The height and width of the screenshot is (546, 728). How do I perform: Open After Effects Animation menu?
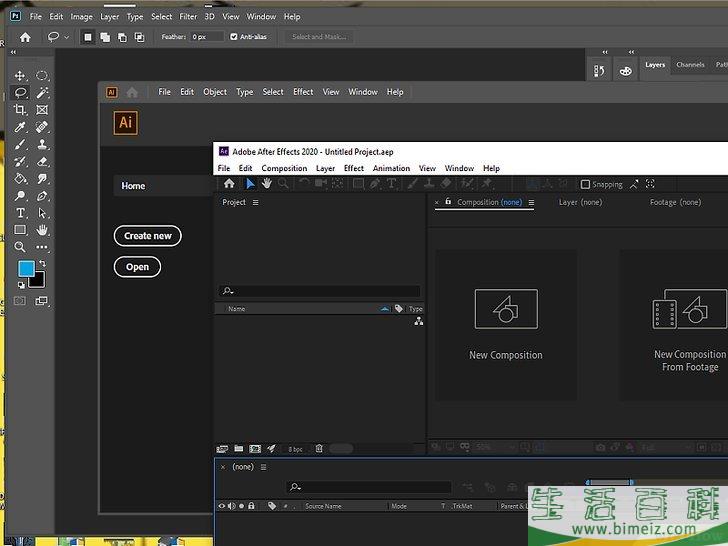pos(391,168)
